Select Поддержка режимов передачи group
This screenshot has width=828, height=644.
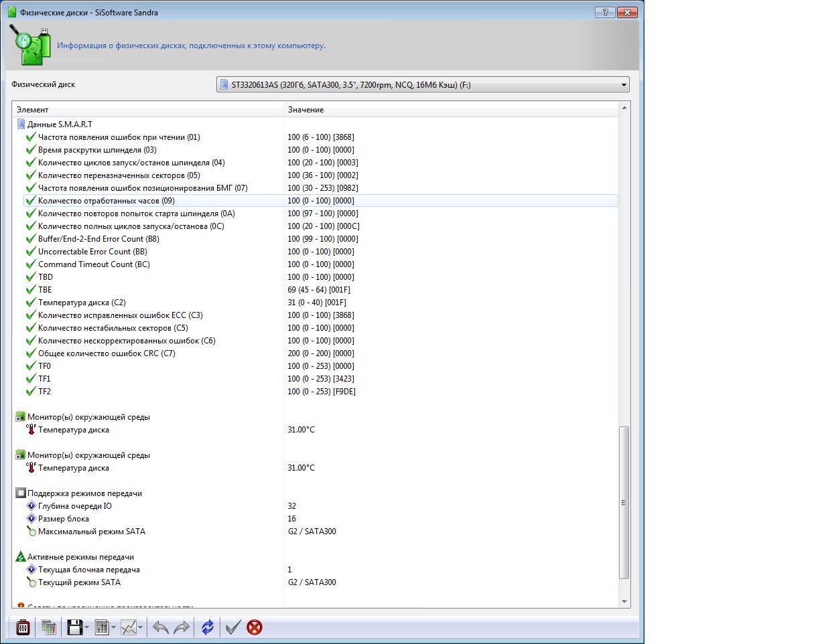[x=84, y=493]
